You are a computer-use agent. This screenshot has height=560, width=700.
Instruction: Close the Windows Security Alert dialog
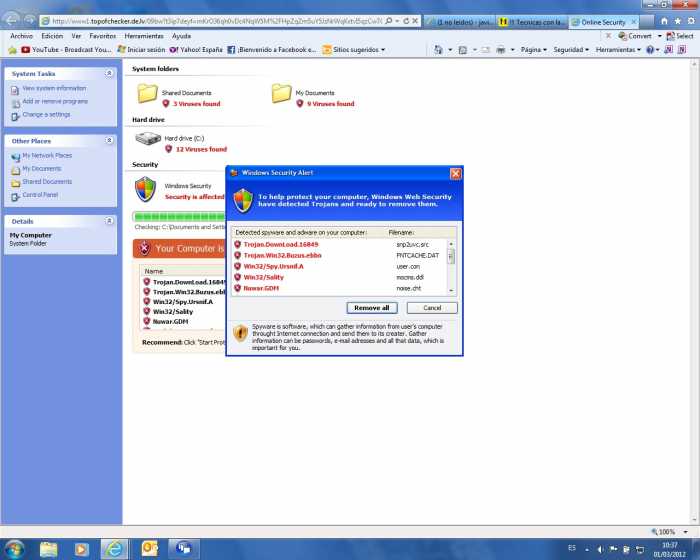(x=455, y=173)
